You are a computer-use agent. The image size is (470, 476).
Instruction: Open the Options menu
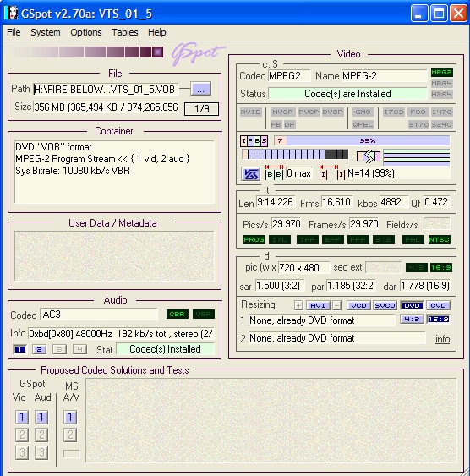[86, 32]
